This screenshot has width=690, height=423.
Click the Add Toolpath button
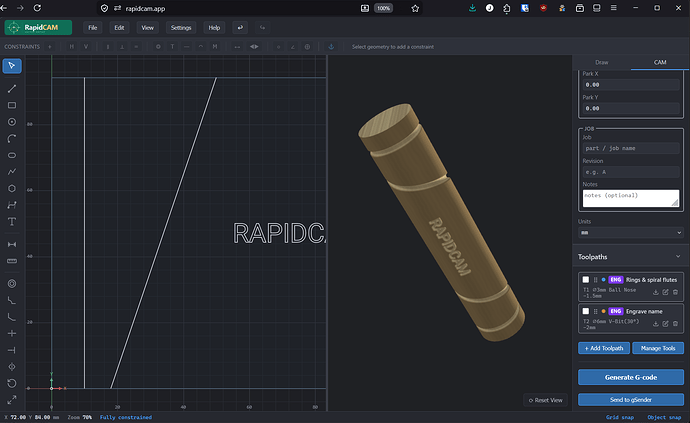pyautogui.click(x=604, y=348)
